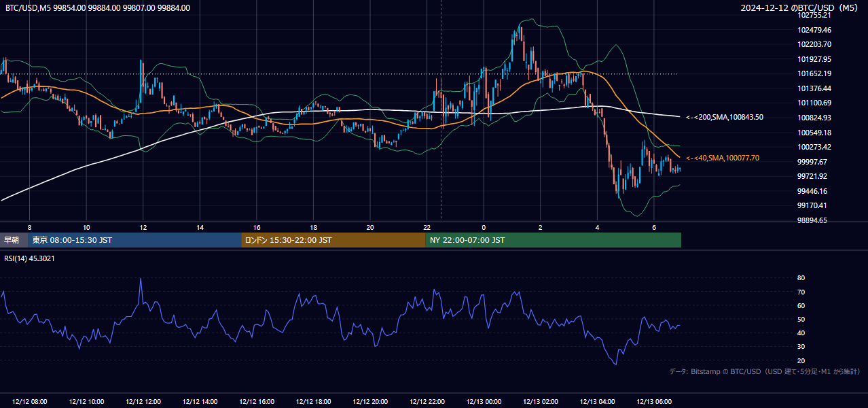The width and height of the screenshot is (868, 408).
Task: Click hour label 14 under the price chart
Action: pyautogui.click(x=200, y=227)
